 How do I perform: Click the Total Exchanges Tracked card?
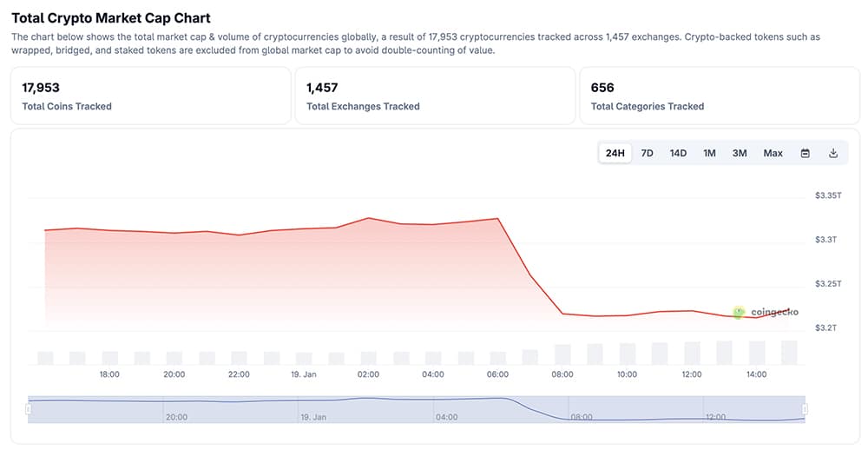[435, 96]
